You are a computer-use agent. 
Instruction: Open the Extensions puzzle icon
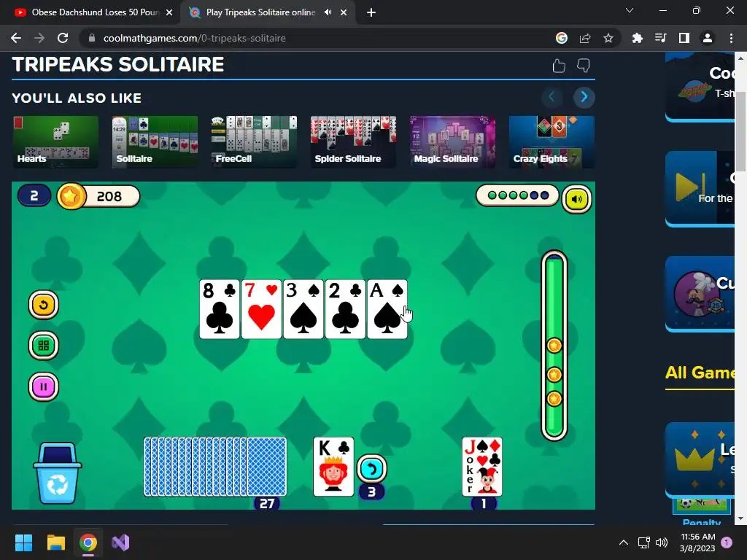(638, 38)
